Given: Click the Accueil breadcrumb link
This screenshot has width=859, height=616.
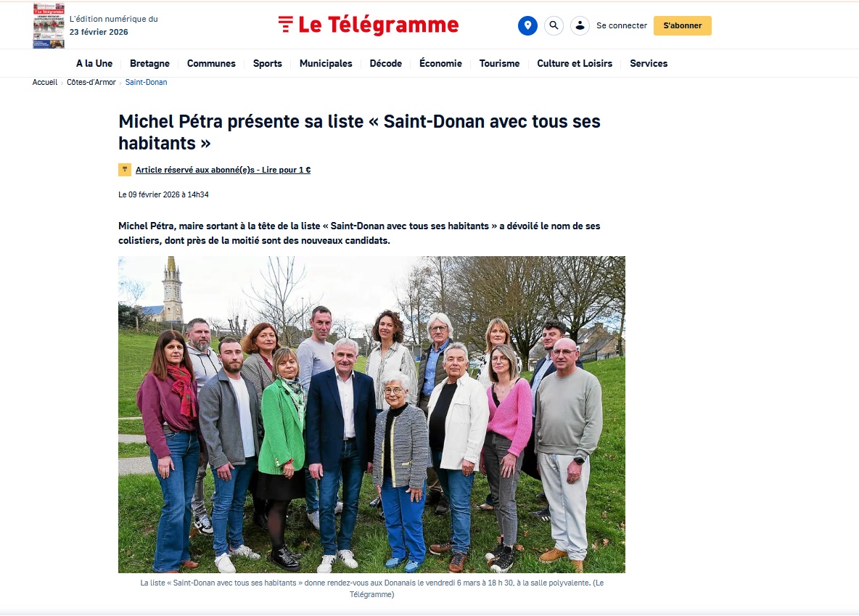Looking at the screenshot, I should pos(45,82).
